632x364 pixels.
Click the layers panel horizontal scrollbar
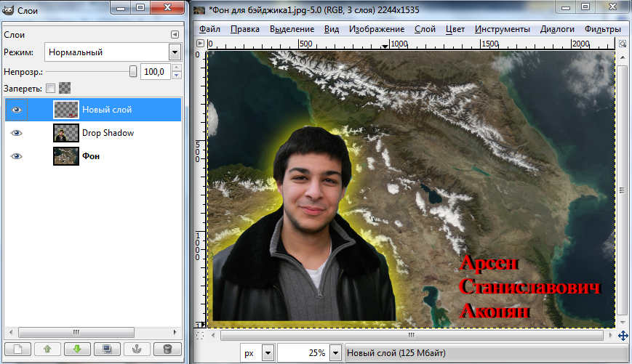point(76,332)
